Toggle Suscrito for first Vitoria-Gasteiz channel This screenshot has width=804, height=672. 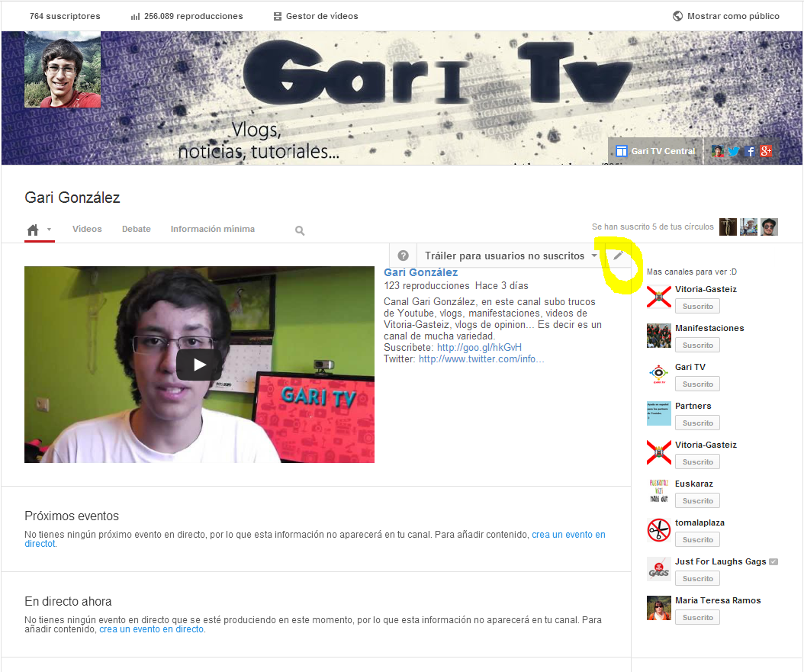coord(698,306)
